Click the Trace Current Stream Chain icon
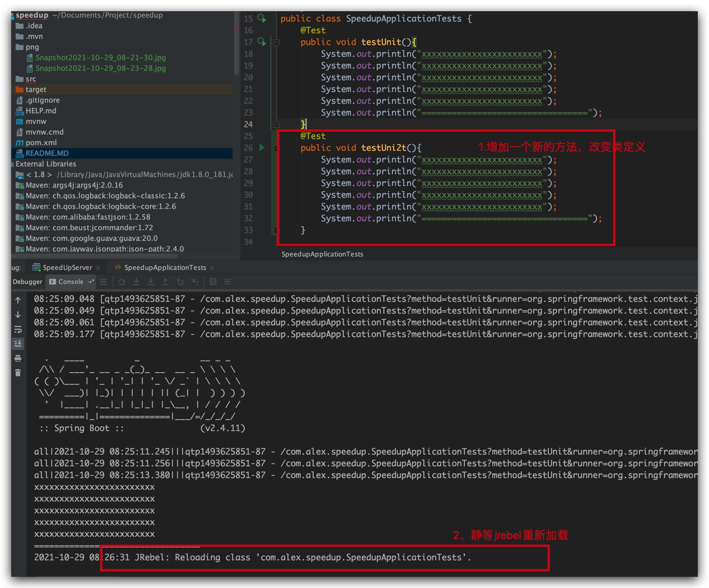The image size is (709, 588). point(228,282)
